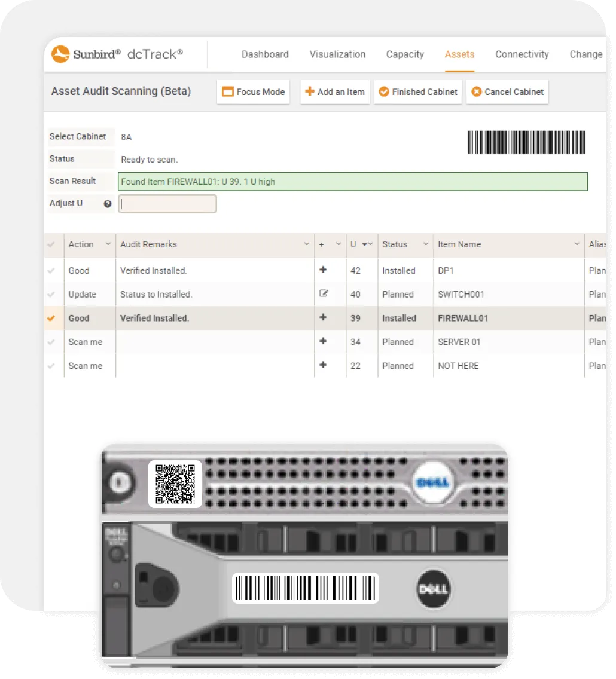
Task: Click the Update action cell
Action: 90,295
